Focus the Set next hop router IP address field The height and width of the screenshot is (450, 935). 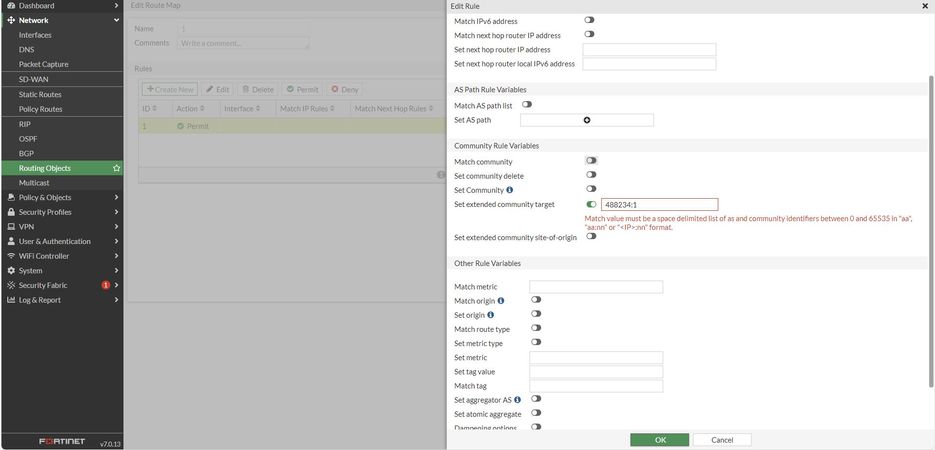click(x=649, y=49)
